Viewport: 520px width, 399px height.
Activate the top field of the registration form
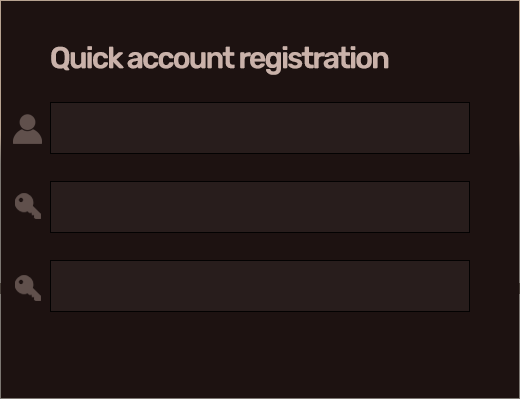point(260,128)
